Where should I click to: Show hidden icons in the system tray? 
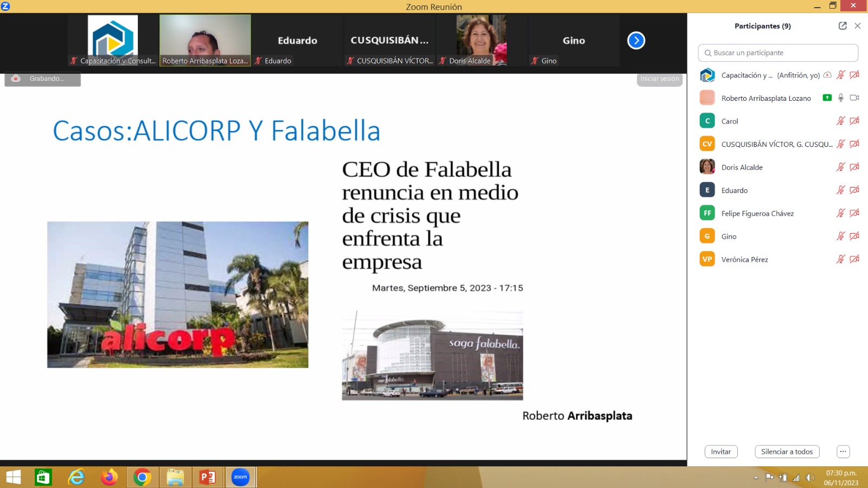756,478
